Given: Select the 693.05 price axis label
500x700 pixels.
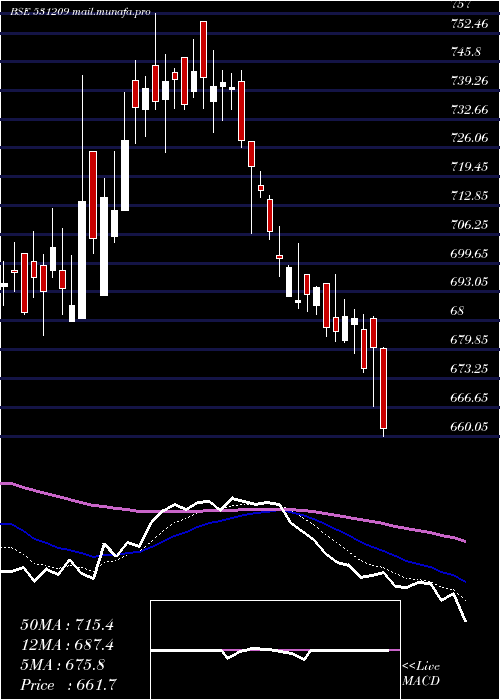Looking at the screenshot, I should pos(469,282).
